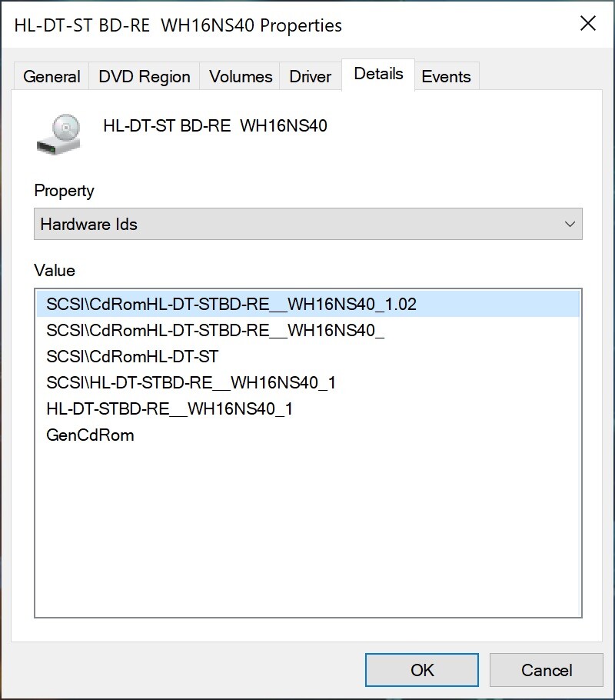Click the Property label

coord(65,191)
